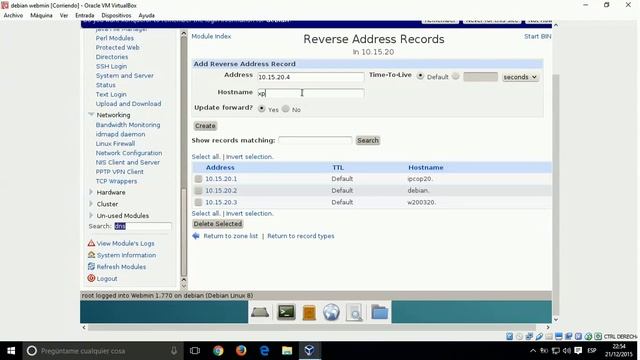
Task: Check the box for record 10.15.20.2
Action: tap(198, 191)
